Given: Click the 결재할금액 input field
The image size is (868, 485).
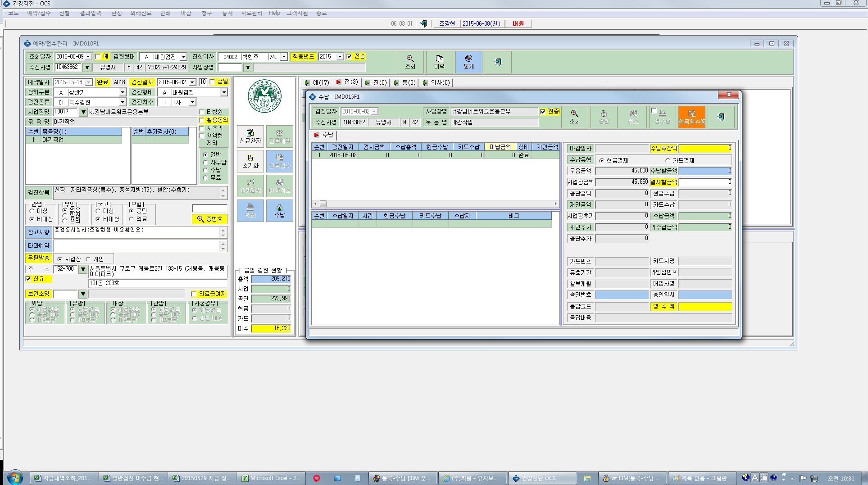Looking at the screenshot, I should (705, 182).
